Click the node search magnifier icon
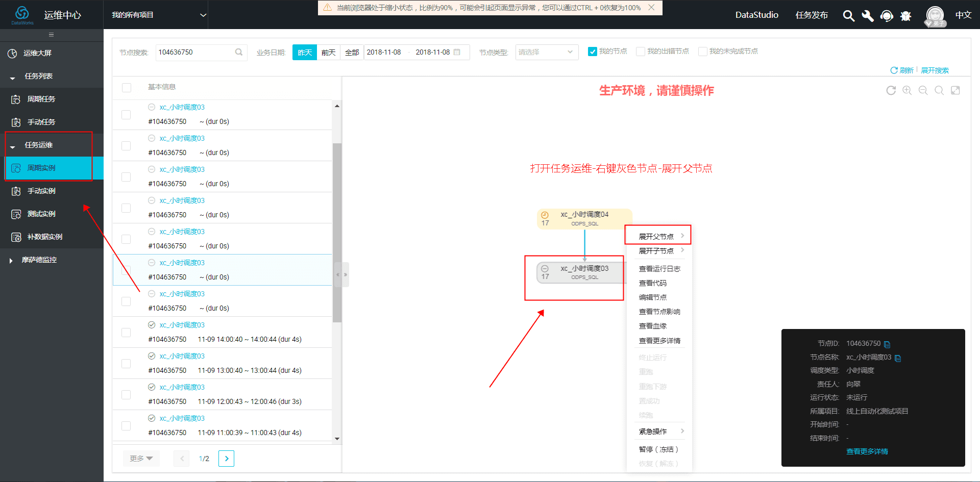The image size is (980, 482). [x=238, y=52]
